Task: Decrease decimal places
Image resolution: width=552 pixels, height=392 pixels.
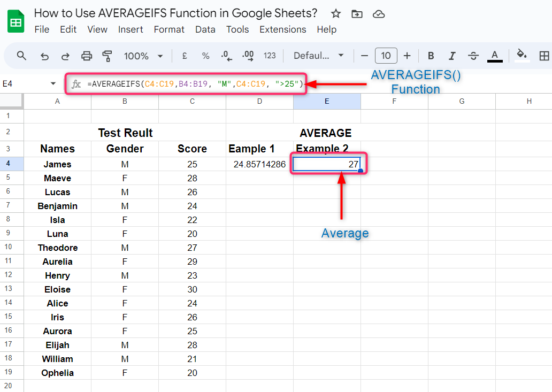Action: [226, 56]
